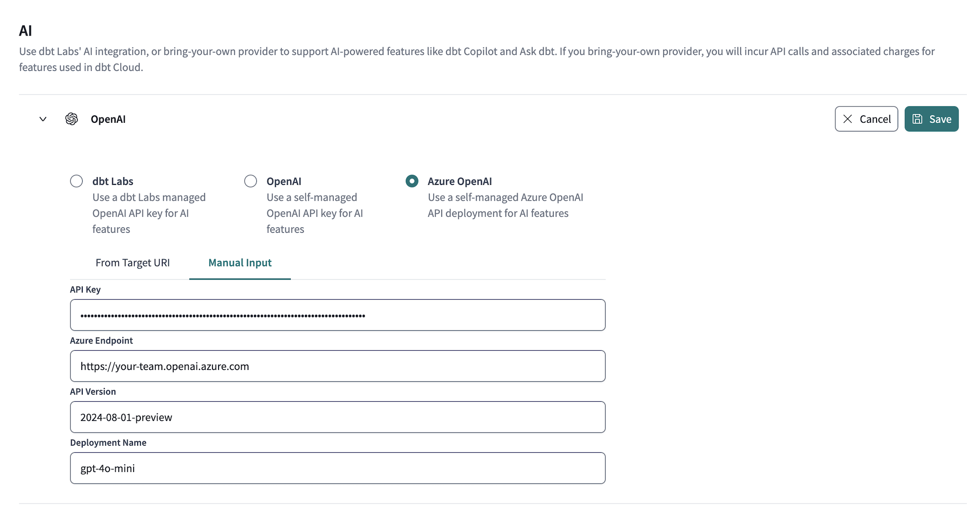Click the OpenAI logo icon

(71, 119)
